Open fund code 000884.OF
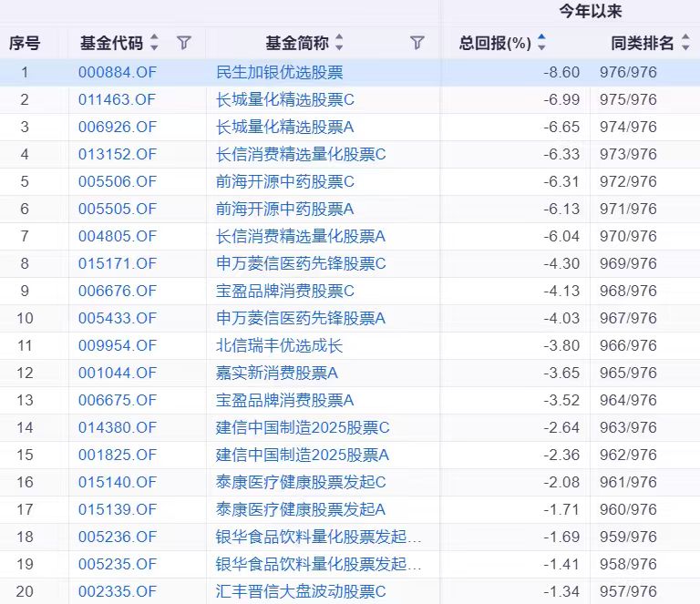Image resolution: width=700 pixels, height=604 pixels. pos(117,72)
